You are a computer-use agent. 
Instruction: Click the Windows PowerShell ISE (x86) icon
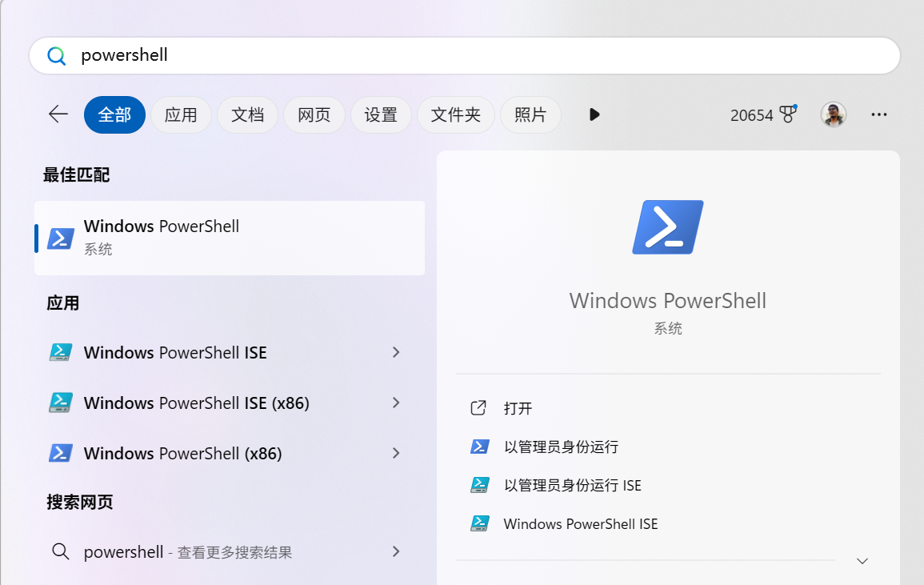coord(61,403)
